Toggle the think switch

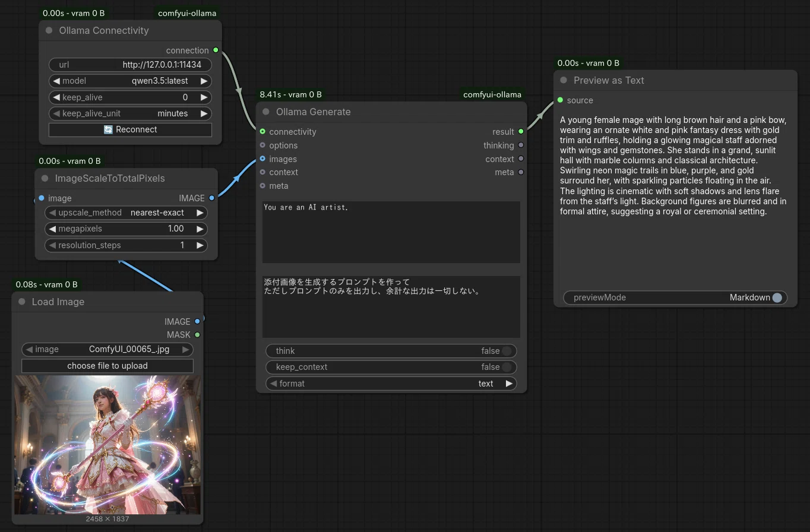[506, 351]
